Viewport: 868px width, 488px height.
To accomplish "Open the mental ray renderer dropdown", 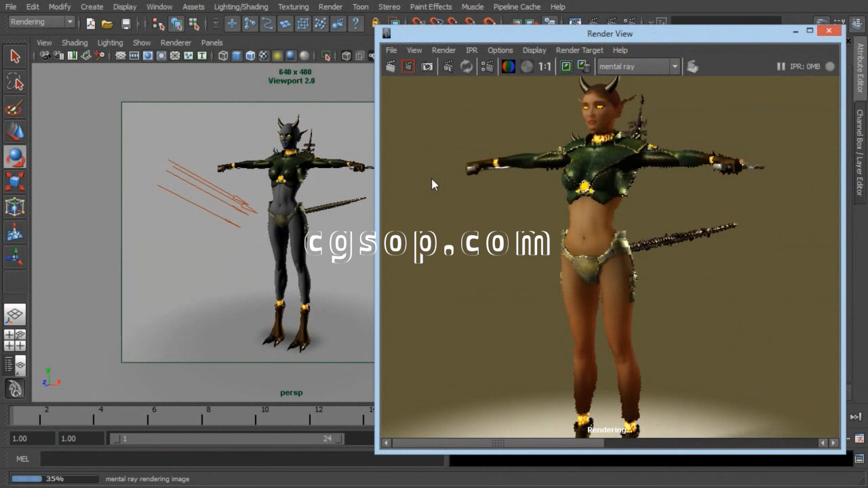I will tap(637, 66).
